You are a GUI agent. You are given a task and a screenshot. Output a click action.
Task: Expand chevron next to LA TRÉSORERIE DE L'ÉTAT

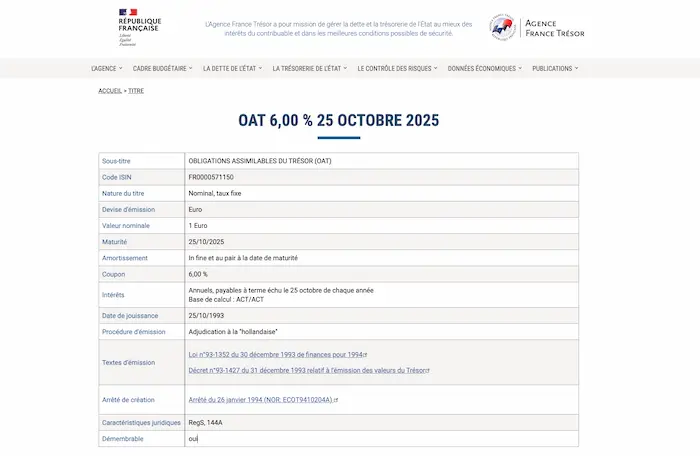pyautogui.click(x=345, y=68)
